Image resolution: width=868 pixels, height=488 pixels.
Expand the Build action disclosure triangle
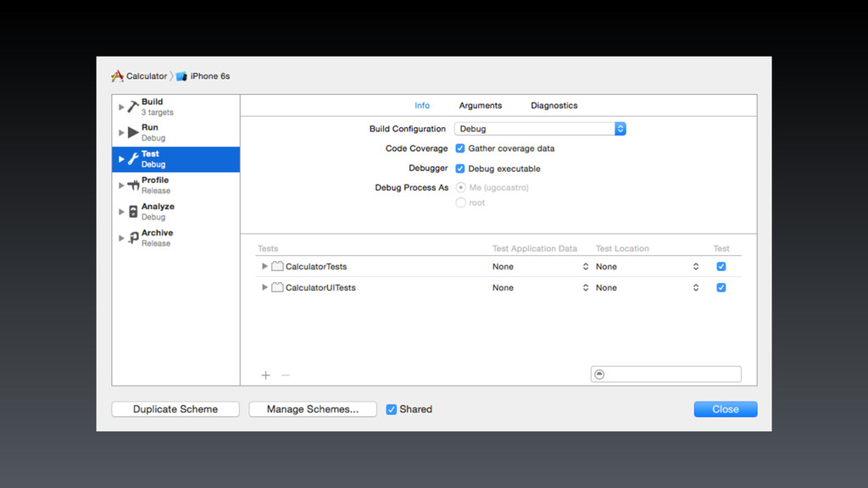pyautogui.click(x=121, y=107)
